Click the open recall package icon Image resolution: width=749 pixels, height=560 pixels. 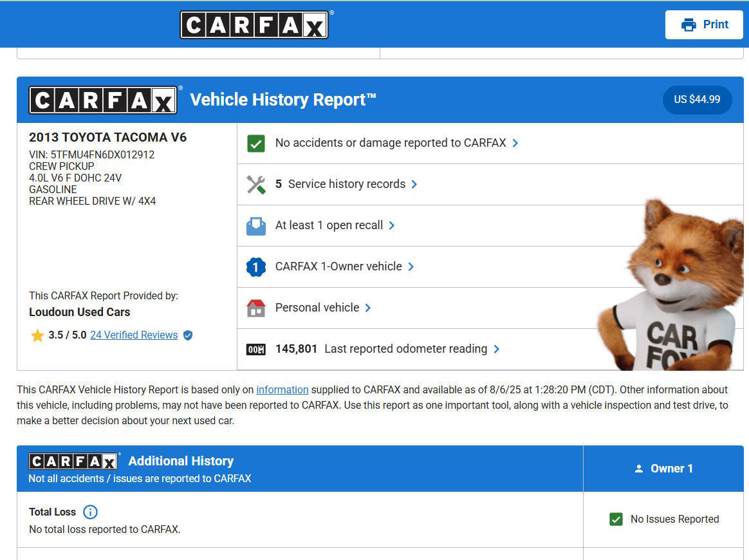point(255,225)
